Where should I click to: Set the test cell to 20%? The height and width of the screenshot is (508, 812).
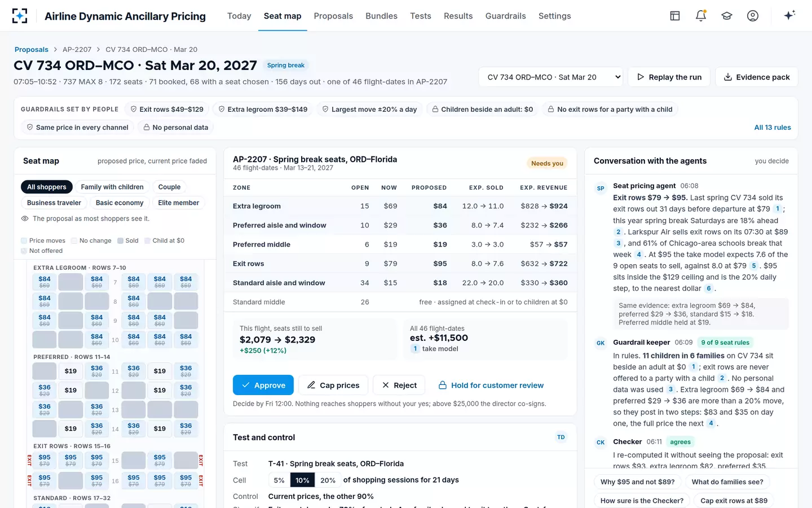(328, 480)
